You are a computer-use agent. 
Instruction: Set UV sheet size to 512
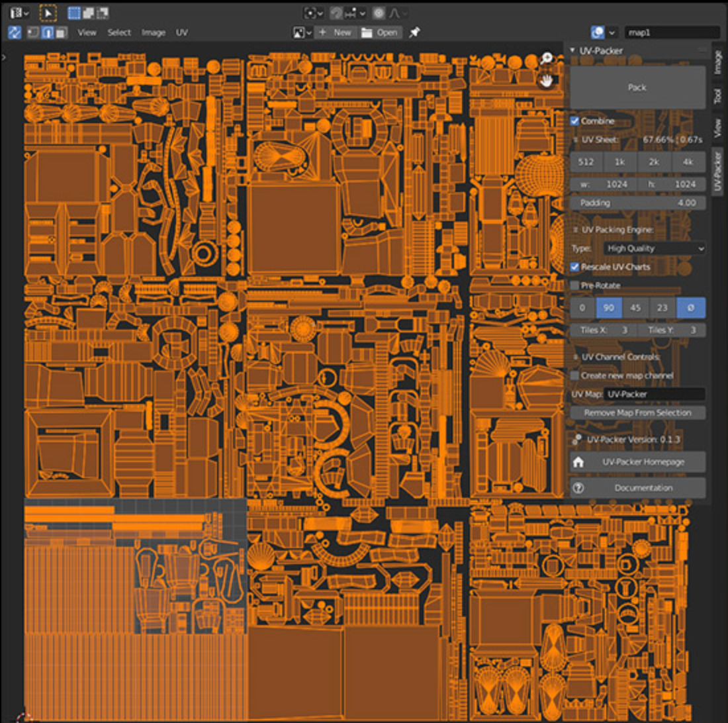[586, 162]
